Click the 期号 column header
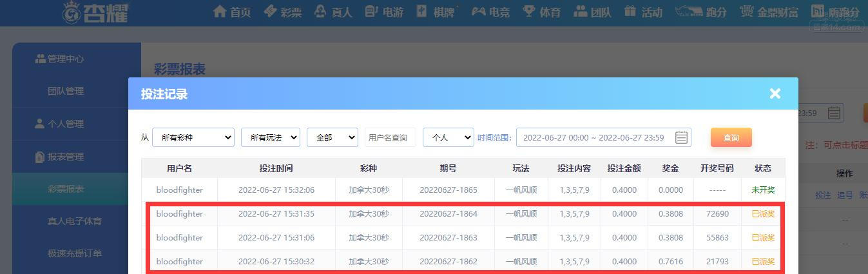 (x=448, y=168)
